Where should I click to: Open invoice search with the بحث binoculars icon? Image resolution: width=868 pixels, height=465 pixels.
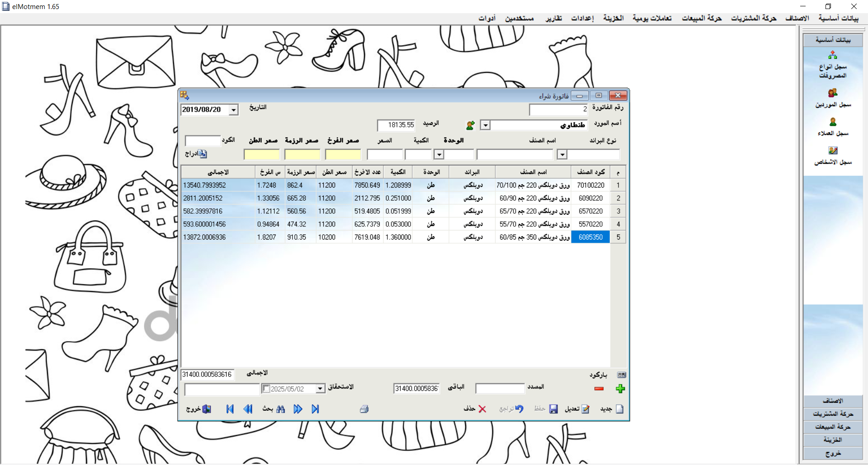point(281,409)
